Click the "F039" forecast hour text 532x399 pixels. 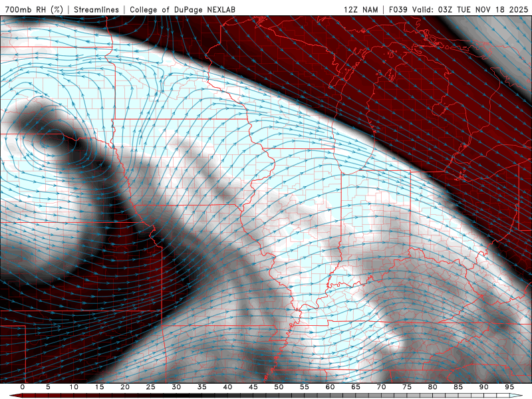click(x=398, y=9)
